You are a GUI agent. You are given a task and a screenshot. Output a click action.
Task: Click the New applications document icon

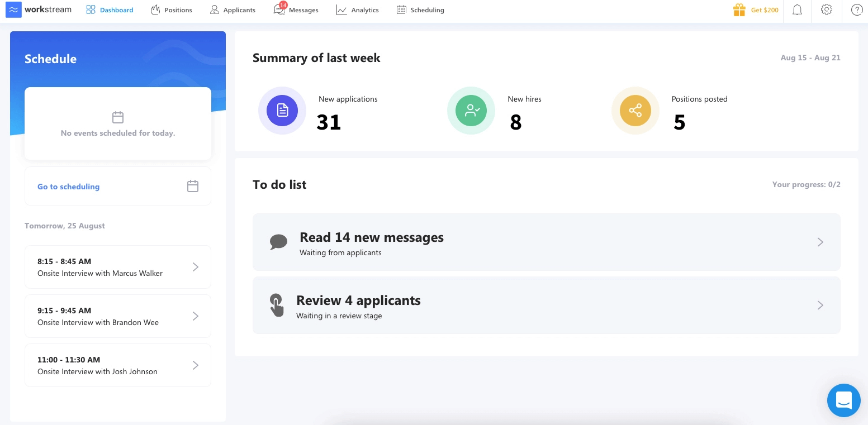click(282, 111)
